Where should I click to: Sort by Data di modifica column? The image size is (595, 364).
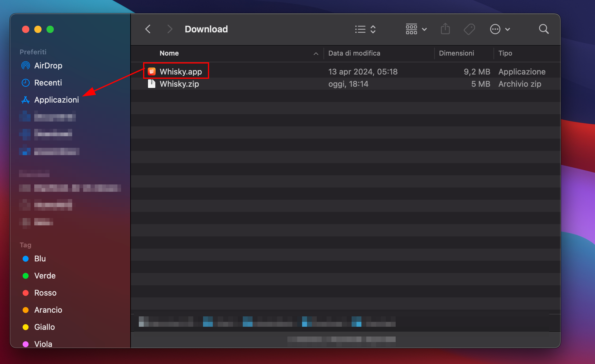(354, 53)
